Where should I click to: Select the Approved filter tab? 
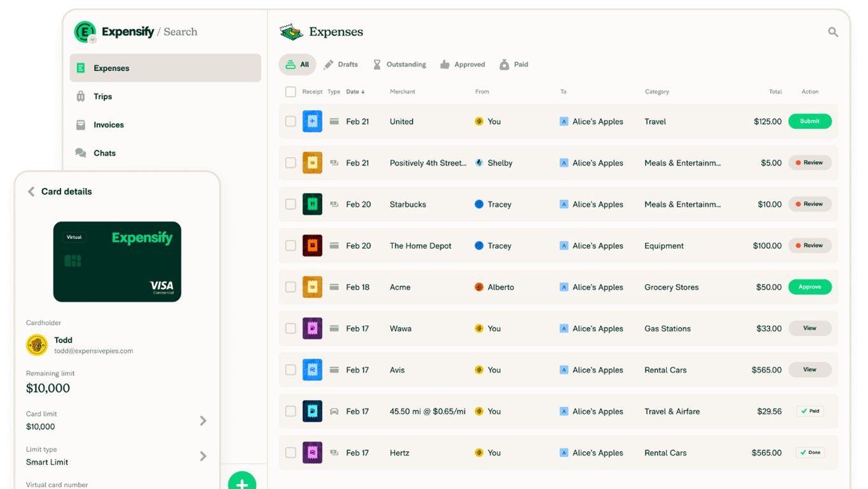(x=462, y=64)
